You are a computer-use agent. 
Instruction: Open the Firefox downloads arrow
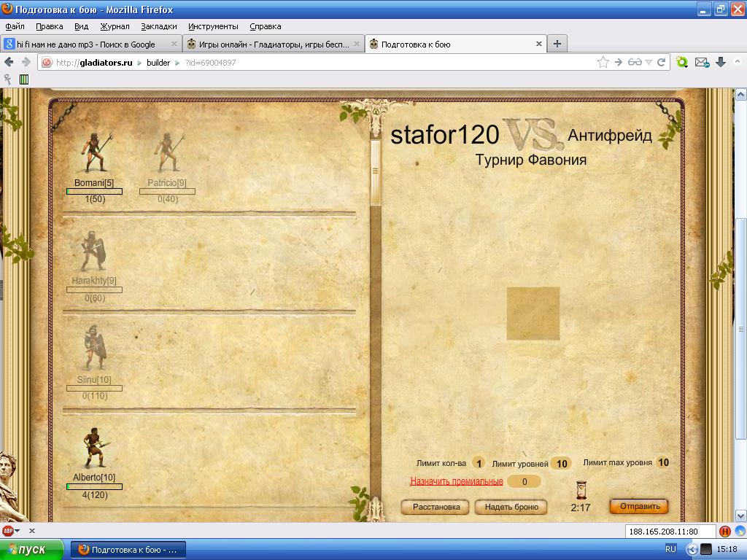(721, 63)
